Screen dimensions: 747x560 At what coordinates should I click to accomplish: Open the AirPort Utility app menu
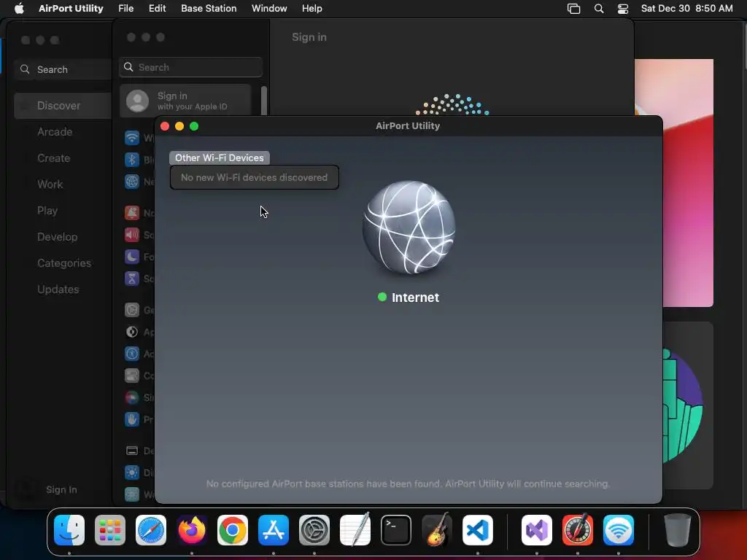pyautogui.click(x=71, y=9)
